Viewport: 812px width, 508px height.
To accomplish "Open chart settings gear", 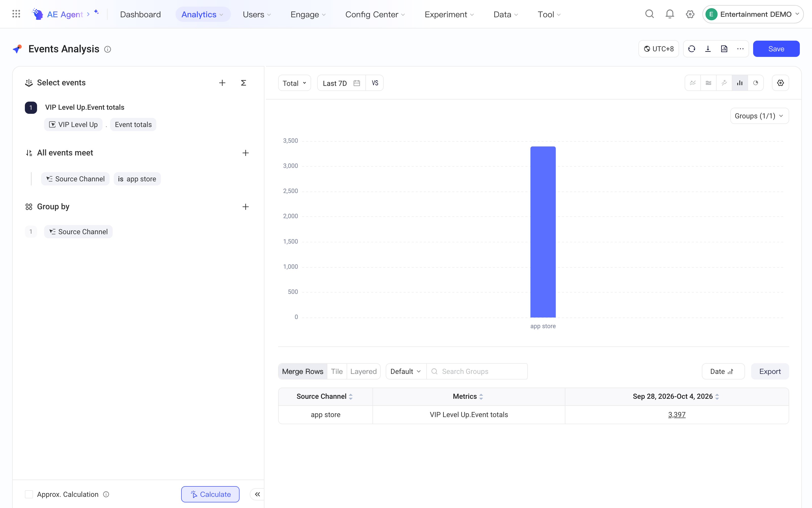I will coord(781,83).
